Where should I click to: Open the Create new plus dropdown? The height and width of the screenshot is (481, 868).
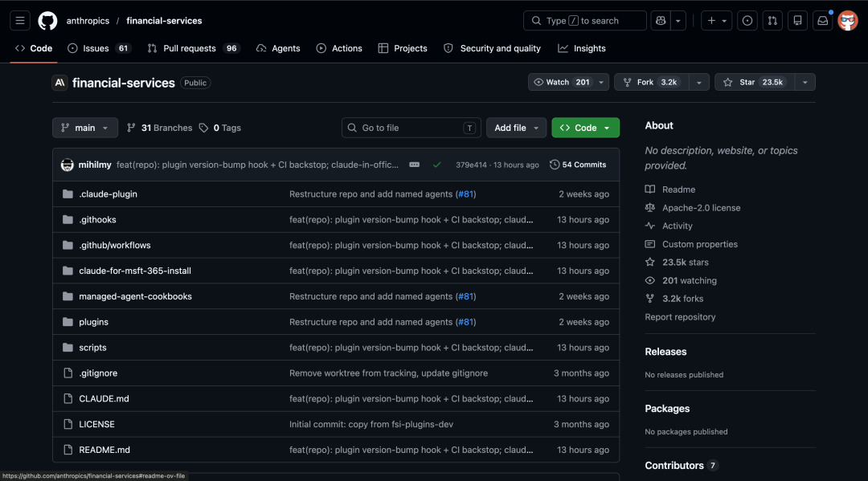tap(717, 21)
